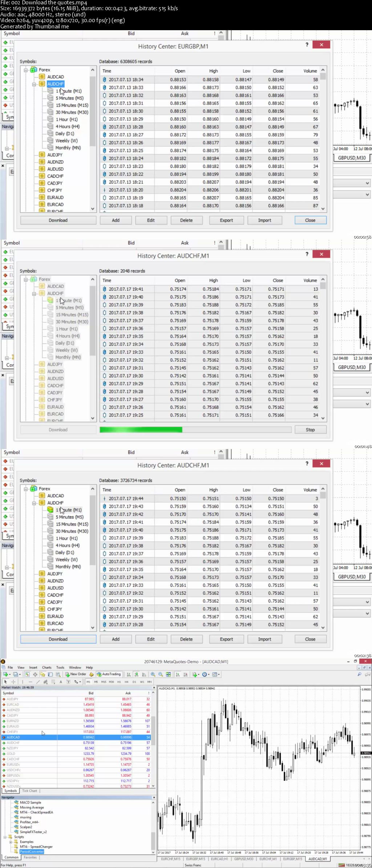Collapse Forex node in 3726734-records History Center

click(26, 489)
